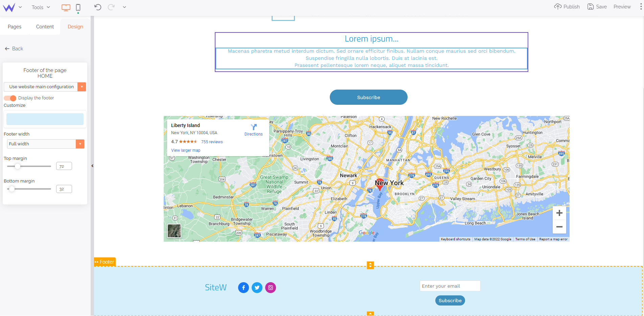644x316 pixels.
Task: Switch map to satellite view thumbnail
Action: click(174, 231)
